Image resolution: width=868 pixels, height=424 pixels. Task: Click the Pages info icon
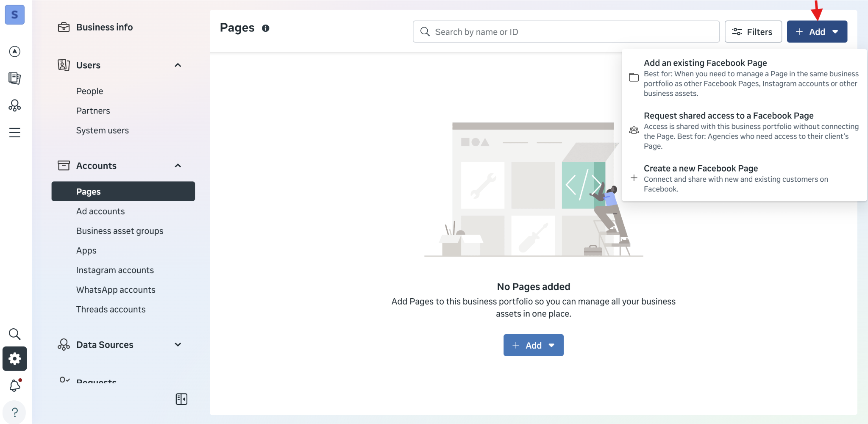(x=266, y=28)
